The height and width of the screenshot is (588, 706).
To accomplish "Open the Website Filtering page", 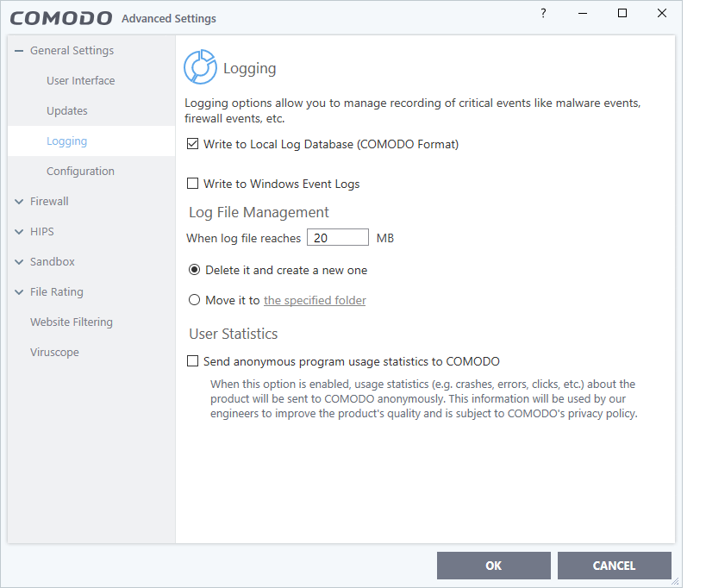I will tap(72, 322).
